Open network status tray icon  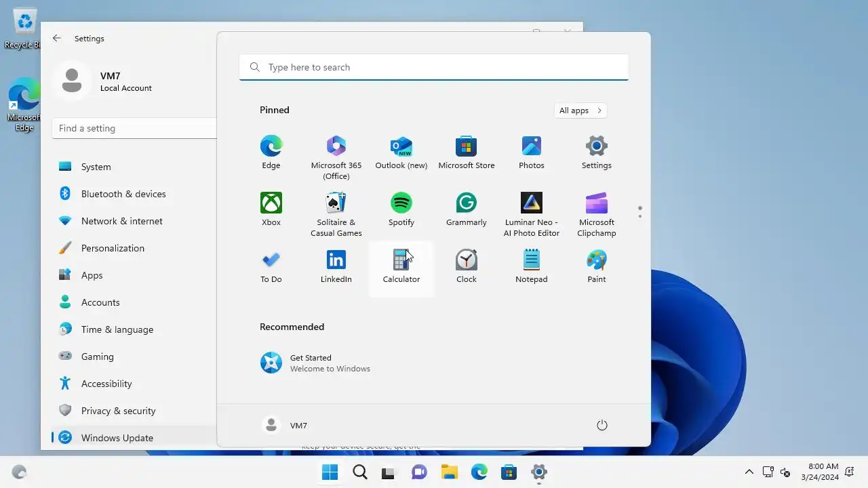tap(768, 472)
